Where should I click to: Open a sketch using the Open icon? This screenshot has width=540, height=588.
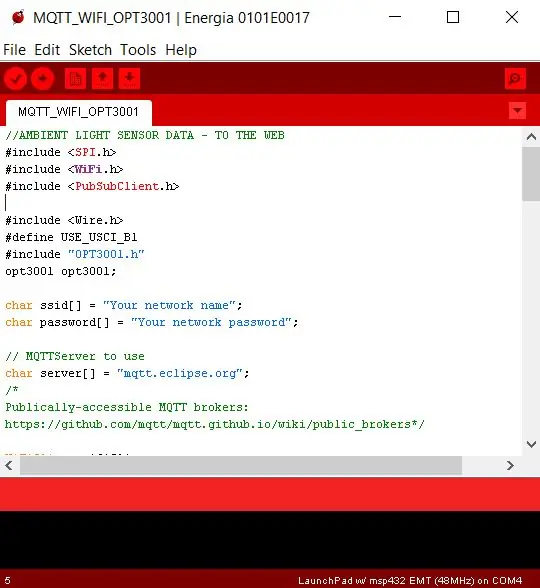(102, 79)
